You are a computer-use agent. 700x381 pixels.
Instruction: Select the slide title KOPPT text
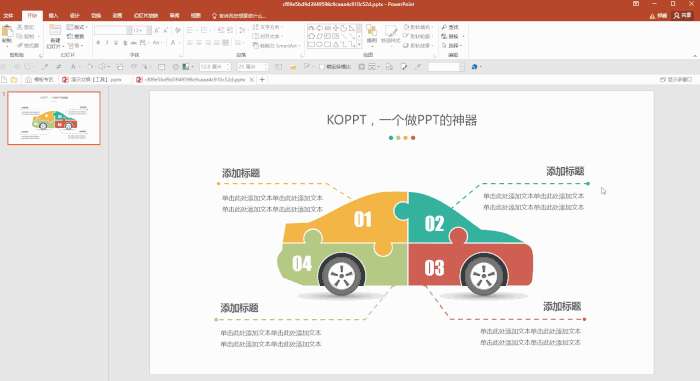pos(402,120)
